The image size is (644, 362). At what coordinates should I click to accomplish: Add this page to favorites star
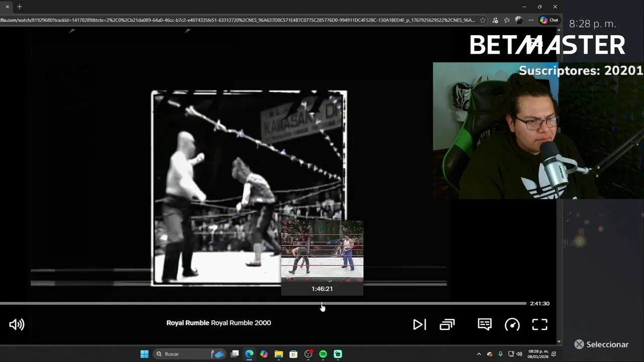483,20
